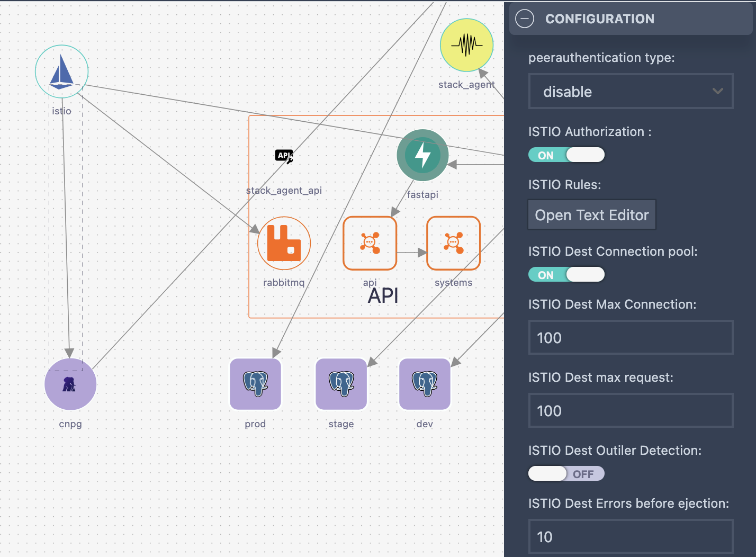Screen dimensions: 756x557
Task: Open the peerauthentication type dropdown
Action: click(x=631, y=91)
